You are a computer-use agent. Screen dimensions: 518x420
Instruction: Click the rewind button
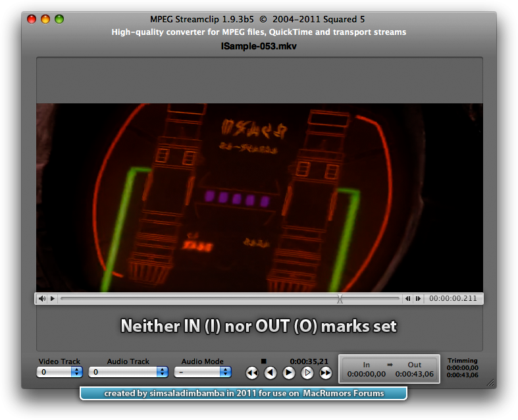[x=252, y=373]
